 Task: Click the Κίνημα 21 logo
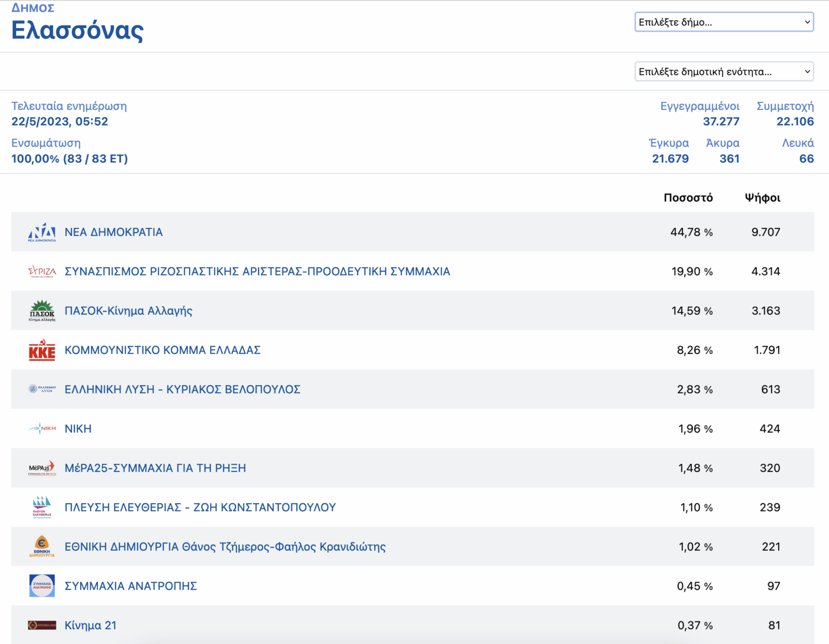click(42, 625)
